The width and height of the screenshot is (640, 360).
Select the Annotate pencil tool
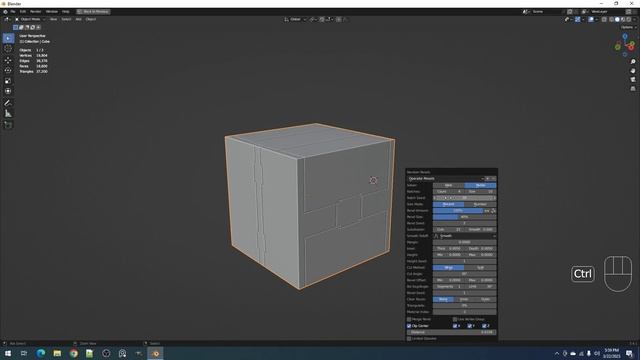pyautogui.click(x=8, y=103)
